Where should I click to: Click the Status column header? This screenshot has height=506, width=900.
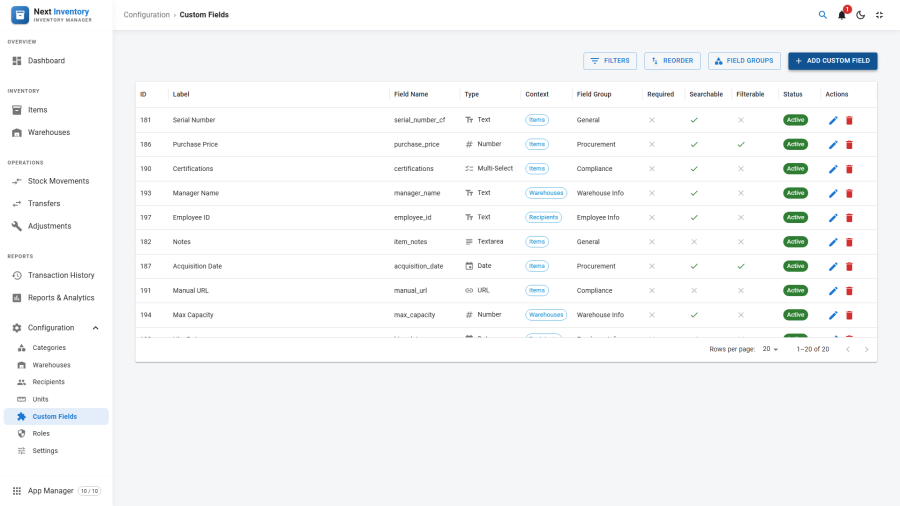tap(793, 95)
